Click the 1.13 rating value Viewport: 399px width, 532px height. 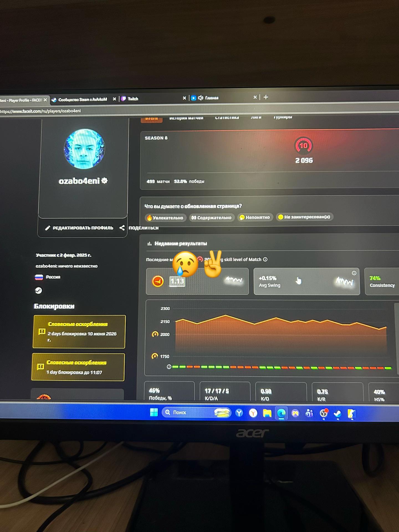(177, 281)
